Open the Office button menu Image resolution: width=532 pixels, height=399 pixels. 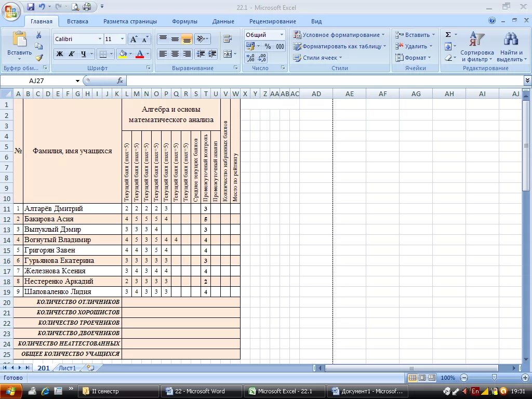tap(11, 11)
